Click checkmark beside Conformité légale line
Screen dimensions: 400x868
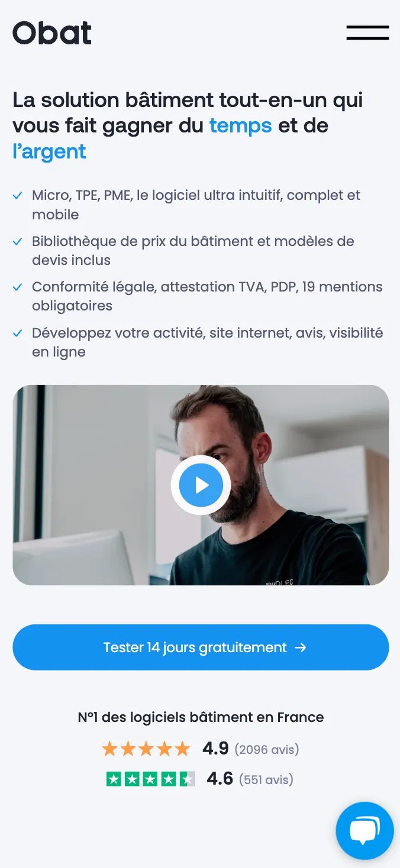18,287
